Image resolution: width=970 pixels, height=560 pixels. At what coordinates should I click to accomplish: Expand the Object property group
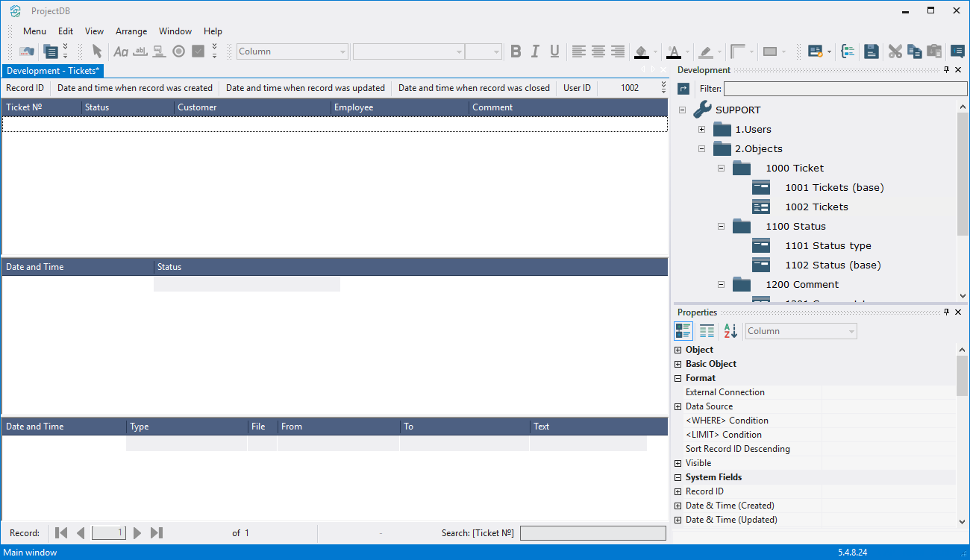pyautogui.click(x=678, y=350)
